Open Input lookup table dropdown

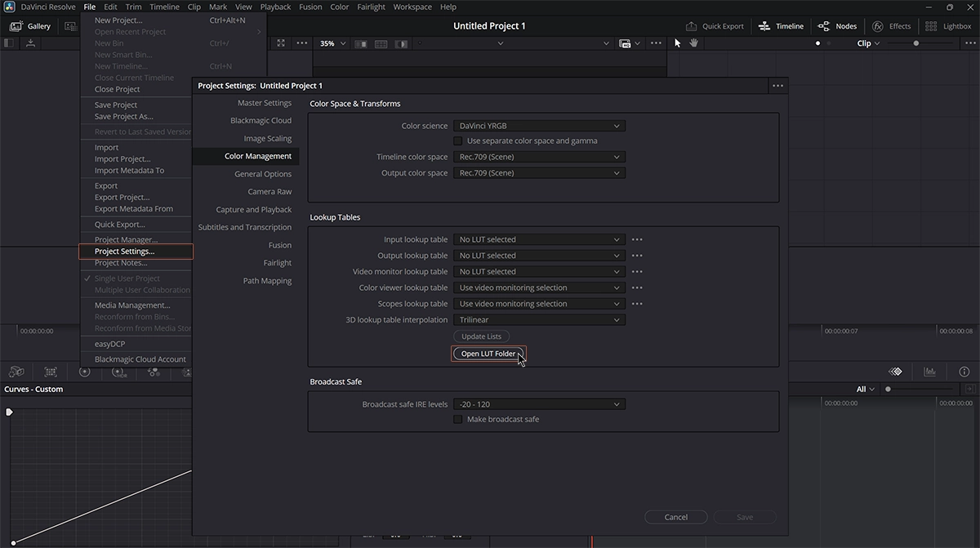tap(539, 239)
